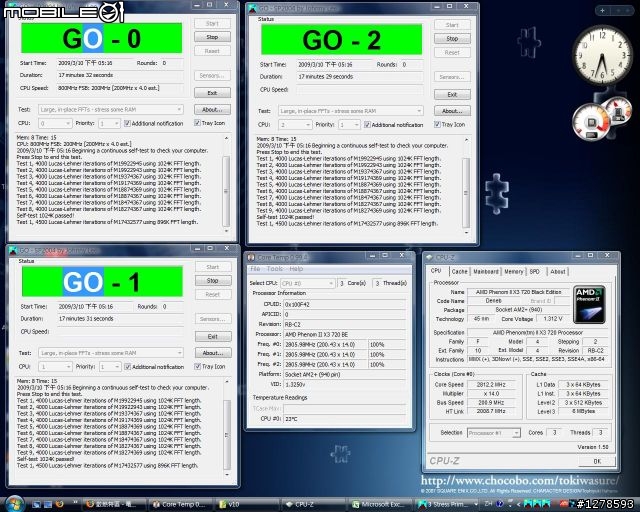
Task: Click the CPUID field showing 0x100F42
Action: pyautogui.click(x=344, y=305)
